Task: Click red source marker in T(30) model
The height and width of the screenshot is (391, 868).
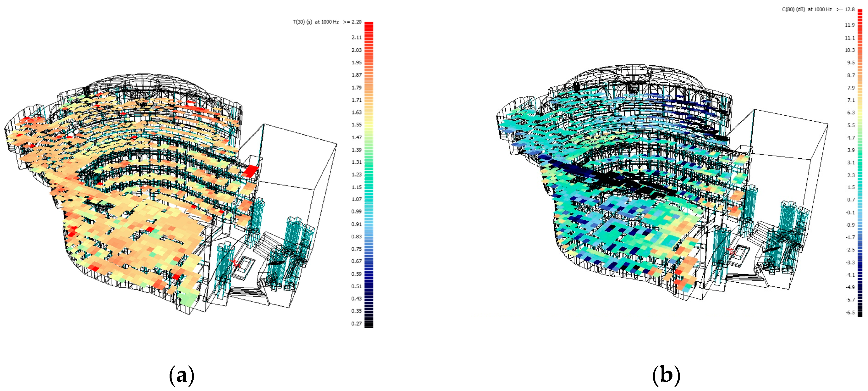Action: [x=235, y=262]
